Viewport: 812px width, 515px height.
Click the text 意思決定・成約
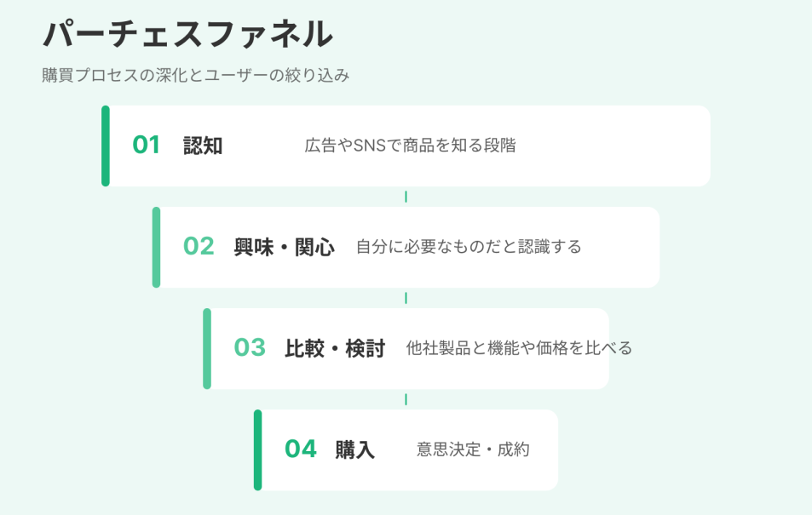473,449
